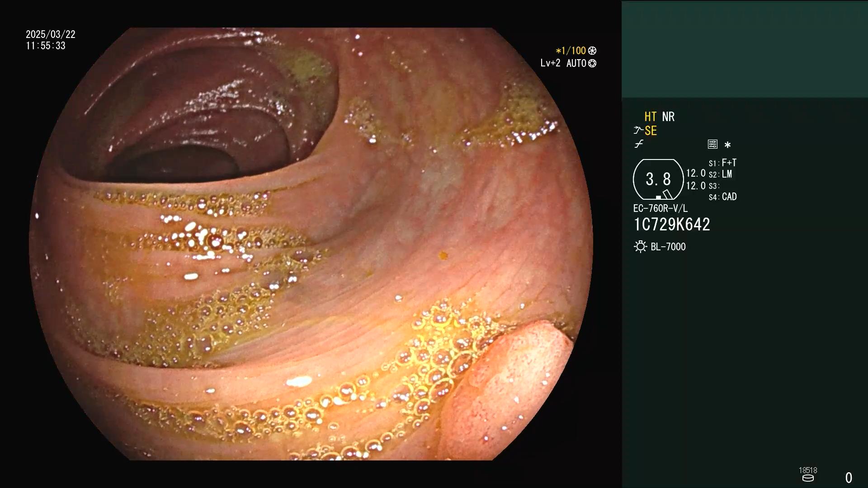The height and width of the screenshot is (488, 868).
Task: Click the S4: CAD switch assignment
Action: click(x=722, y=197)
